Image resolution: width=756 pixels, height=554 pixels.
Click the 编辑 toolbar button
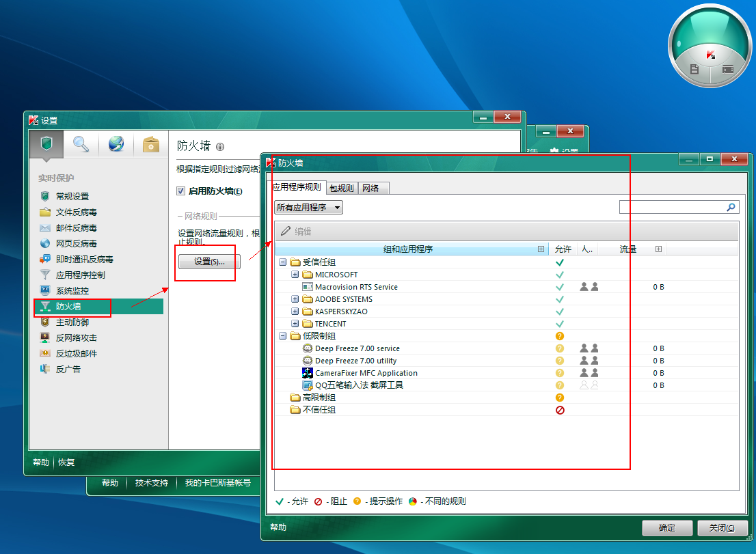coord(297,232)
